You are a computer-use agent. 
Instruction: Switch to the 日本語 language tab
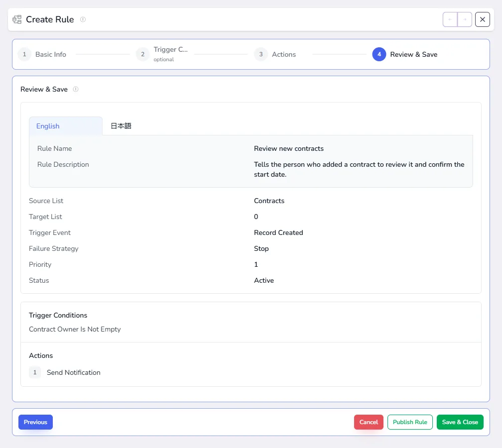point(121,126)
